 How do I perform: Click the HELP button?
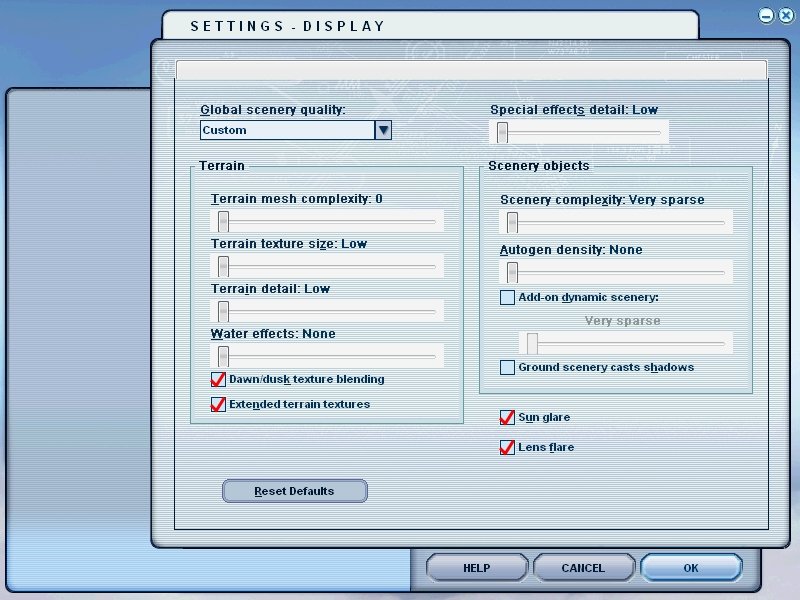[x=477, y=568]
